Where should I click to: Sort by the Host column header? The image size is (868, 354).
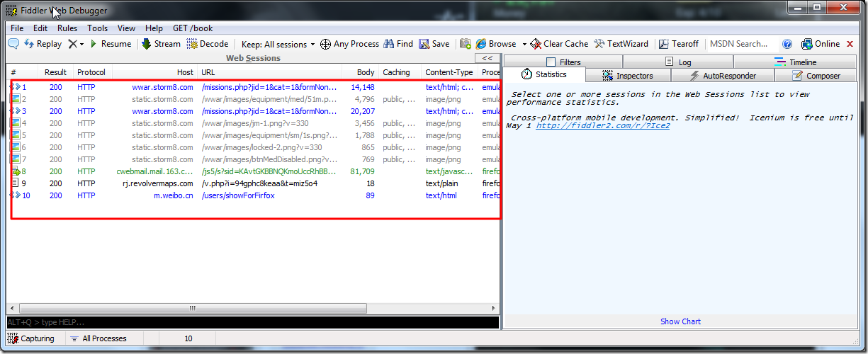[x=154, y=72]
